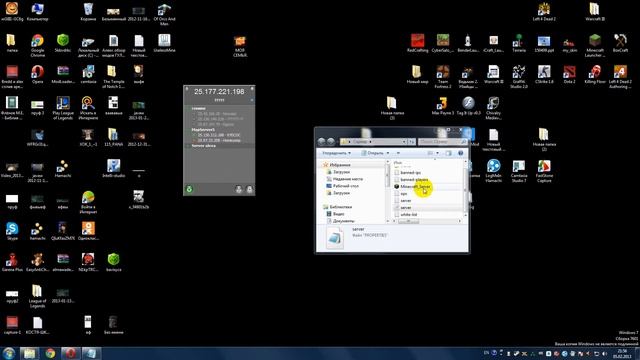Select white-list file in Explorer list

coord(406,214)
